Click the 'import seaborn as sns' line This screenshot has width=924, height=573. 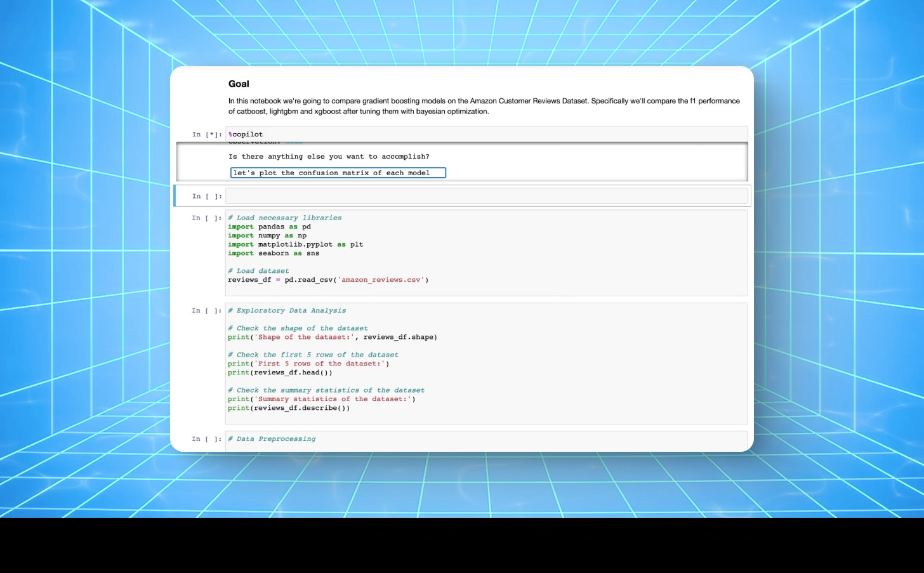[274, 253]
